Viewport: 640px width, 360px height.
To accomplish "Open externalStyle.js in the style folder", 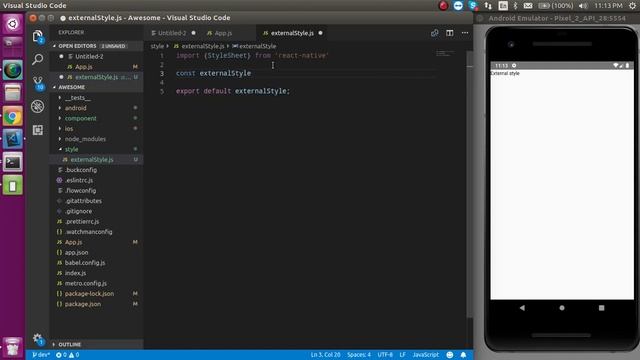I will click(96, 160).
